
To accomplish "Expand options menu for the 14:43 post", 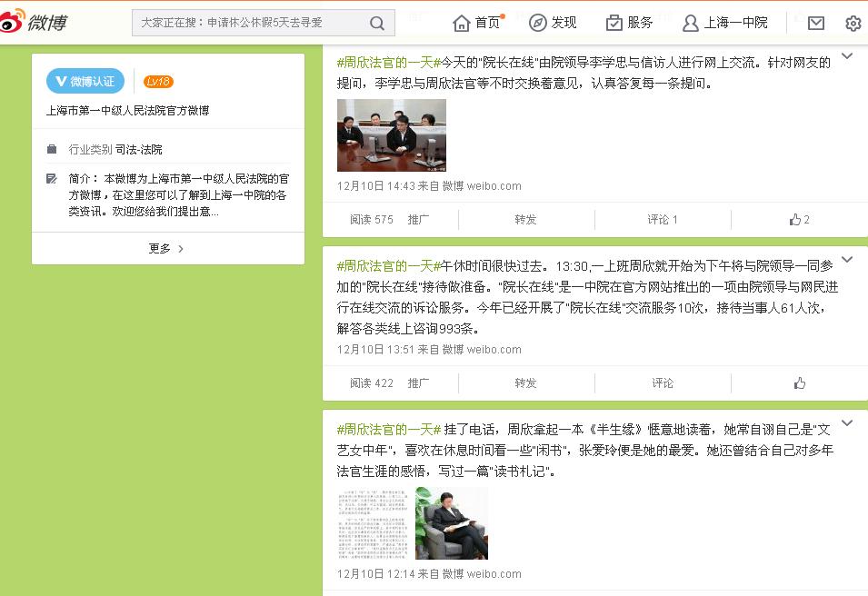I will click(847, 56).
